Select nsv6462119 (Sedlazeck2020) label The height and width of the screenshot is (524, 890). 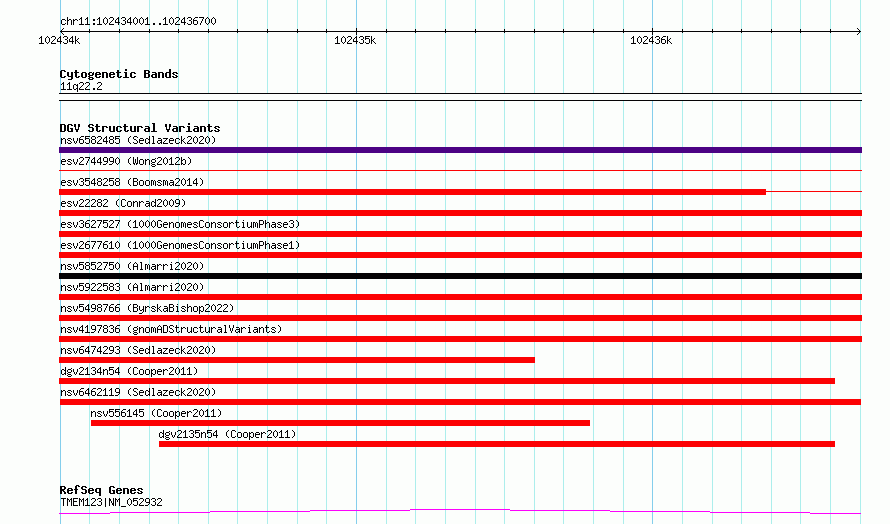tap(138, 392)
